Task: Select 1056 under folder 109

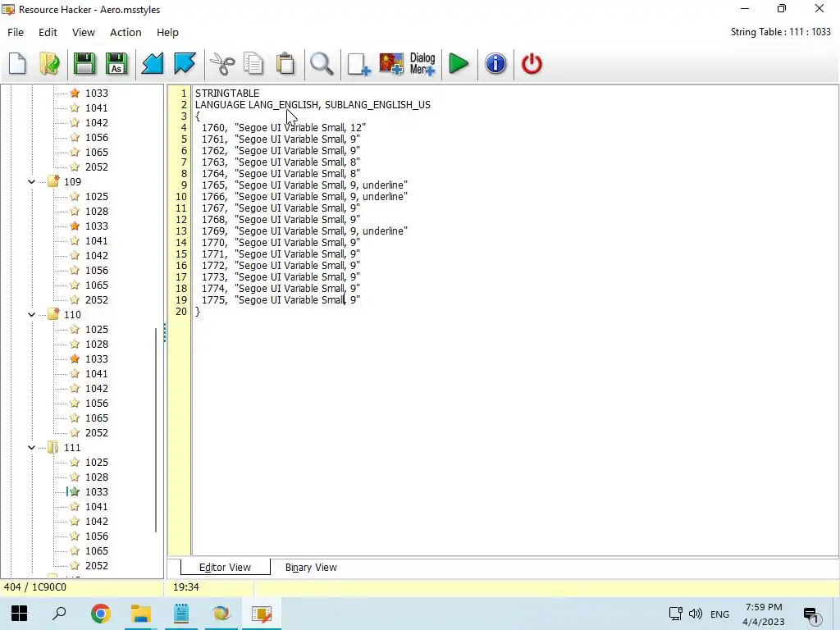Action: tap(97, 271)
